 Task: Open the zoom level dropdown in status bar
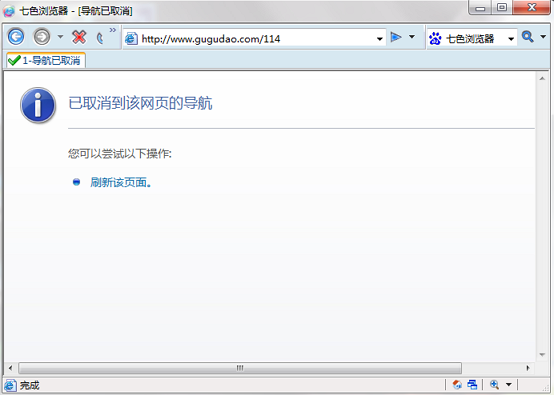(x=509, y=384)
